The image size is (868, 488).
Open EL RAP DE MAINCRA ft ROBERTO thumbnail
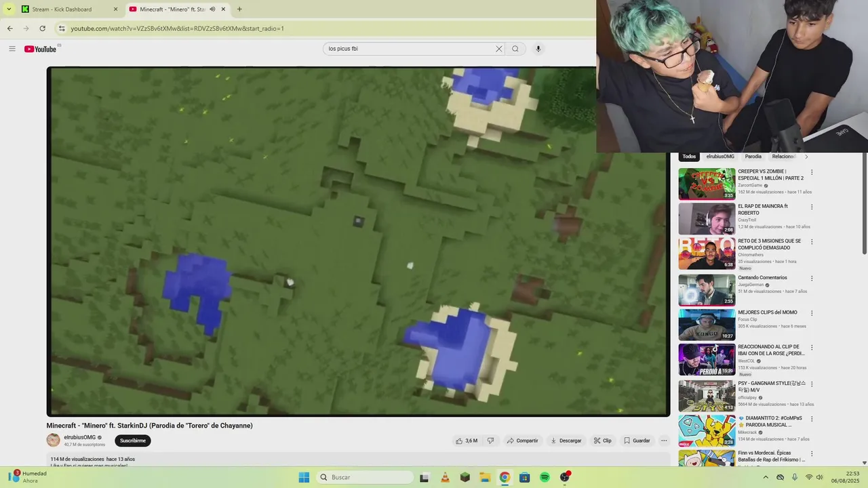[707, 219]
